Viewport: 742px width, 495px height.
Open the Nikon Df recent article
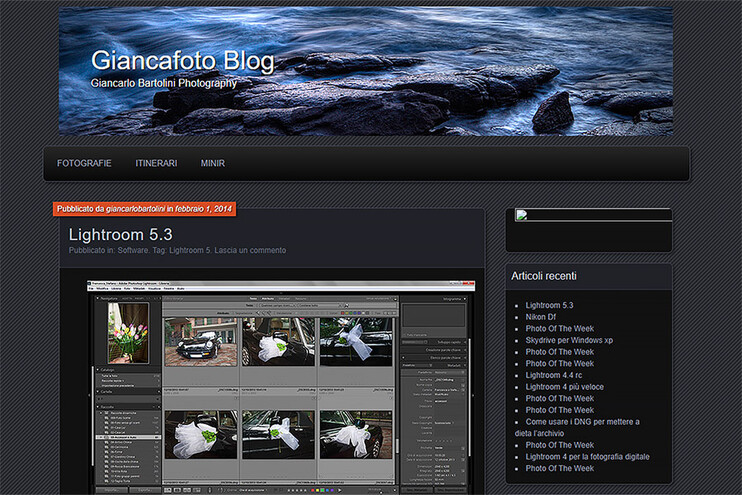pos(540,317)
